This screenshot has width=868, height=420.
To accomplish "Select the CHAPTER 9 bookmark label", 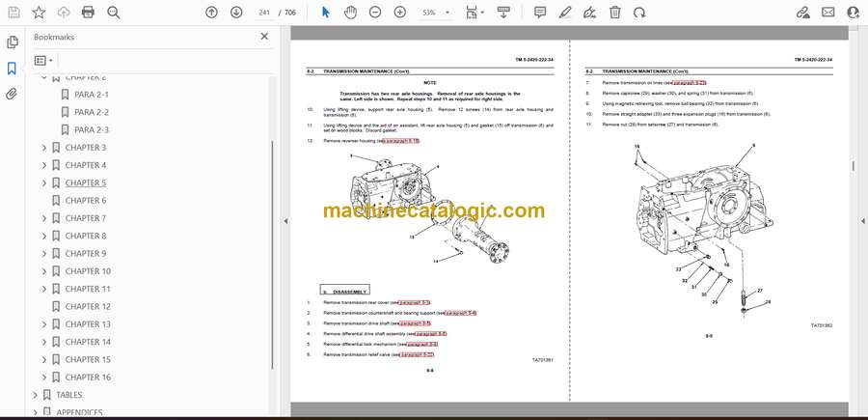I will (x=86, y=254).
